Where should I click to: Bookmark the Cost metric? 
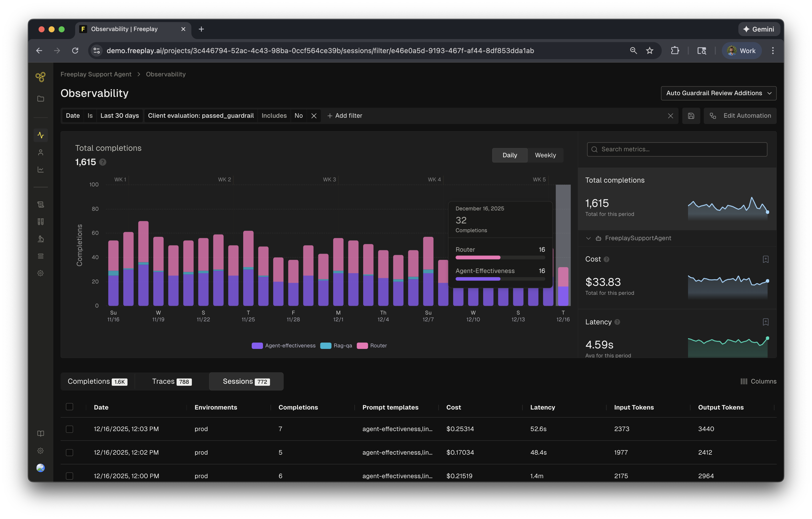765,259
